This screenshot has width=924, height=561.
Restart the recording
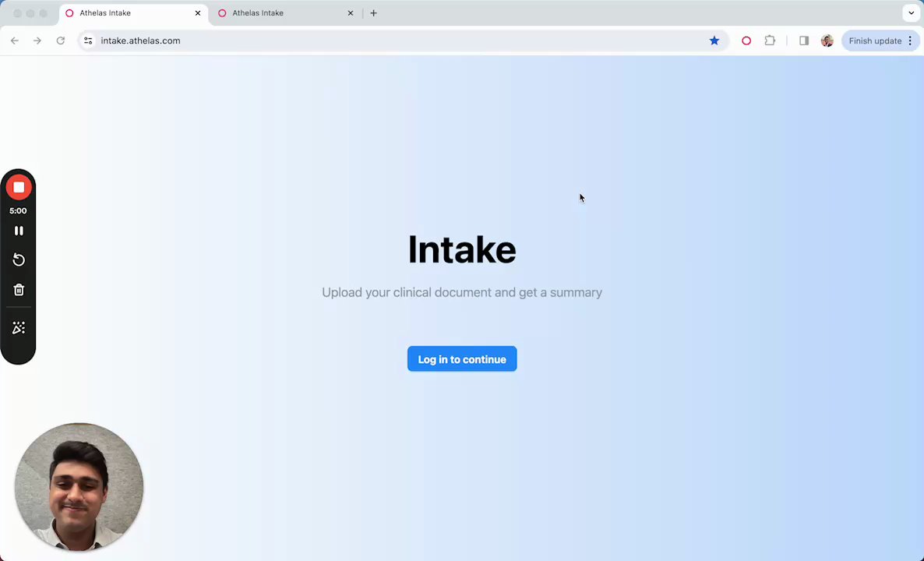[x=19, y=260]
